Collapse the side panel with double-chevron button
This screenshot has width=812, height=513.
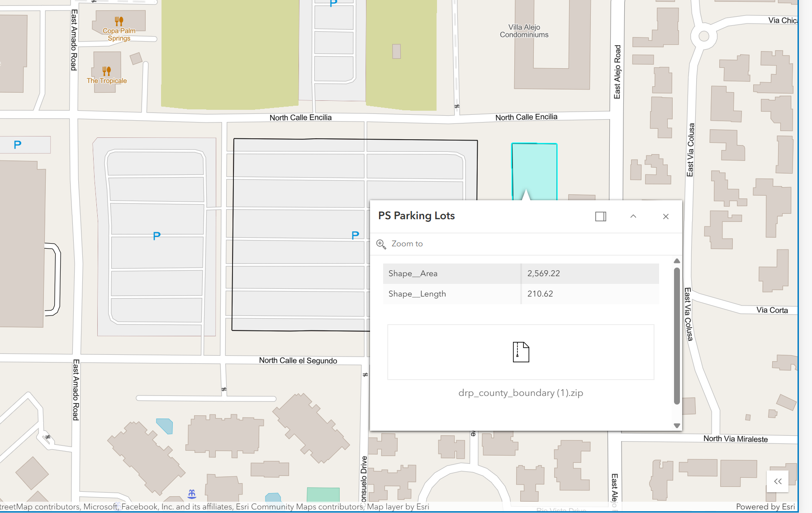(x=778, y=481)
